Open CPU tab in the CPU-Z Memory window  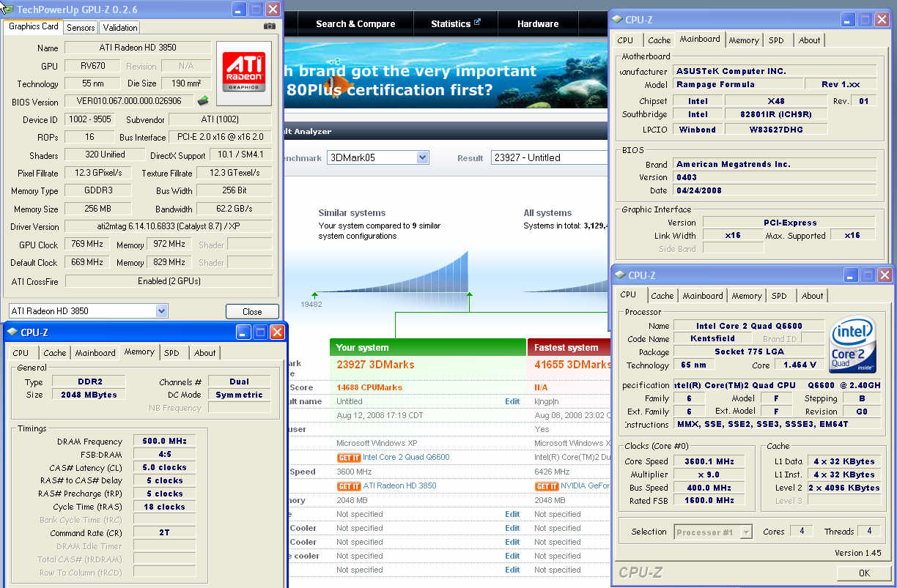(x=21, y=353)
